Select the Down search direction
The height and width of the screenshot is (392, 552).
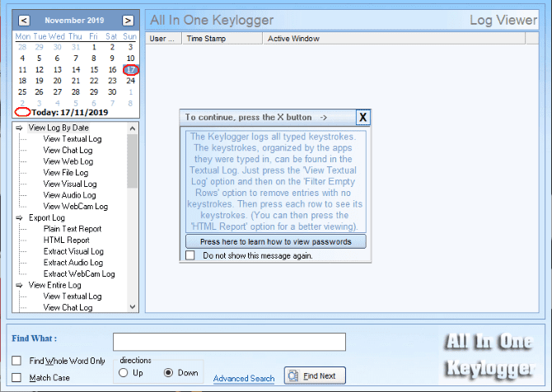point(169,372)
